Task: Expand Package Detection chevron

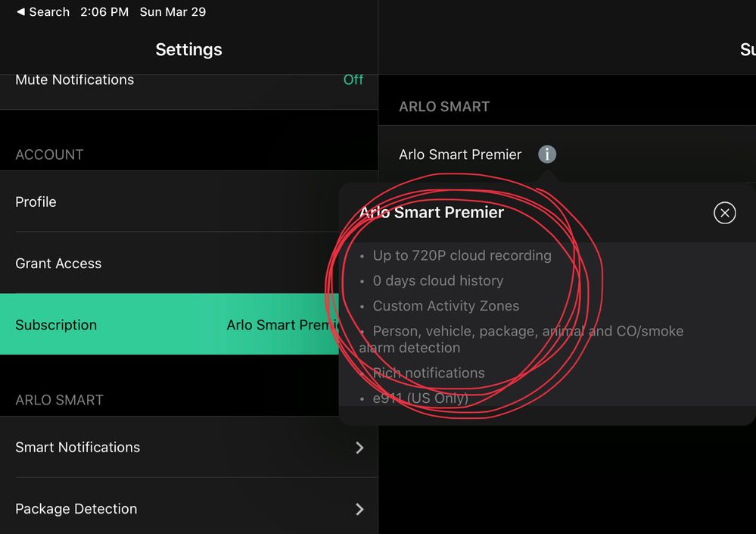Action: [359, 509]
